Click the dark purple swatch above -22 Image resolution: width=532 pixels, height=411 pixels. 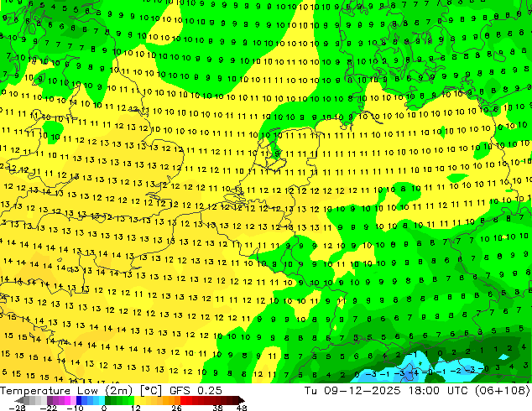pos(50,400)
